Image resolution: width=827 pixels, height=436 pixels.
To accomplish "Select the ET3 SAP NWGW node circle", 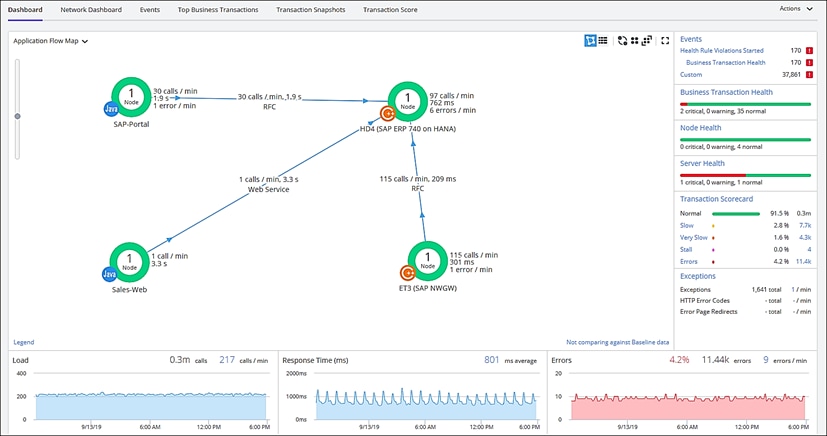I will (x=427, y=261).
